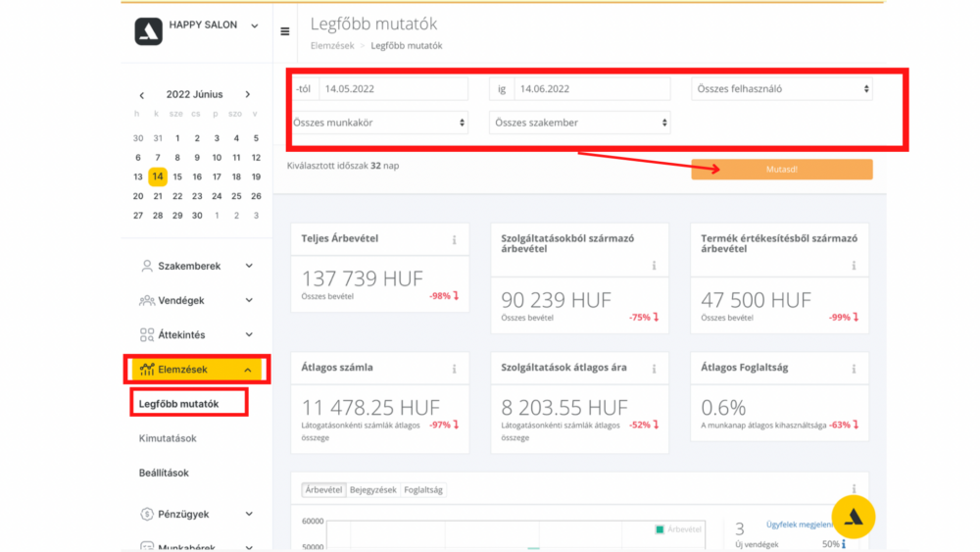Select day 30 in last calendar row
The image size is (980, 552).
click(x=197, y=216)
